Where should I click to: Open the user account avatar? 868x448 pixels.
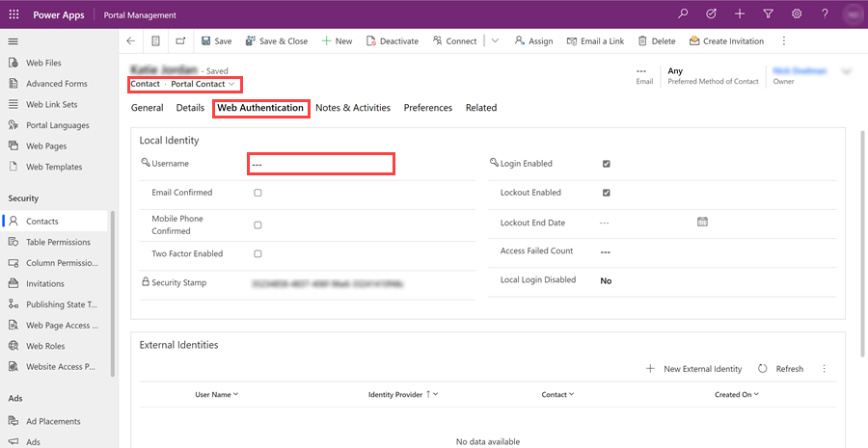tap(852, 14)
